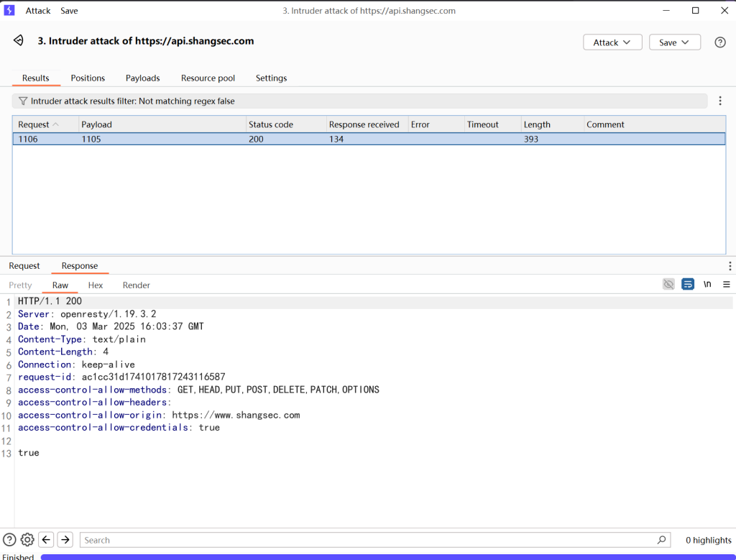The width and height of the screenshot is (736, 560).
Task: Toggle the \n show newlines button
Action: point(707,285)
